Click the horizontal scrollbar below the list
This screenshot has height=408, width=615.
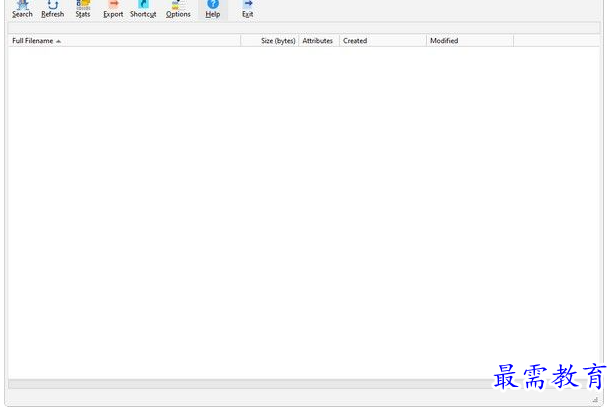pos(250,384)
